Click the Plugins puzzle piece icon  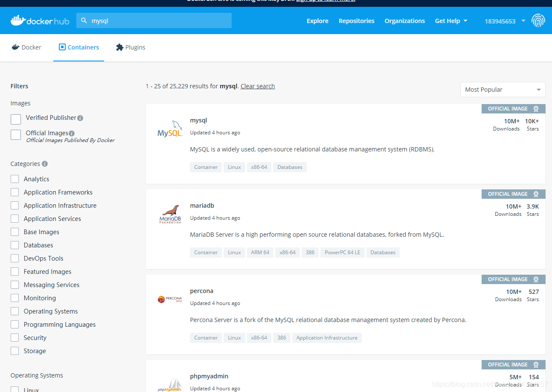119,47
